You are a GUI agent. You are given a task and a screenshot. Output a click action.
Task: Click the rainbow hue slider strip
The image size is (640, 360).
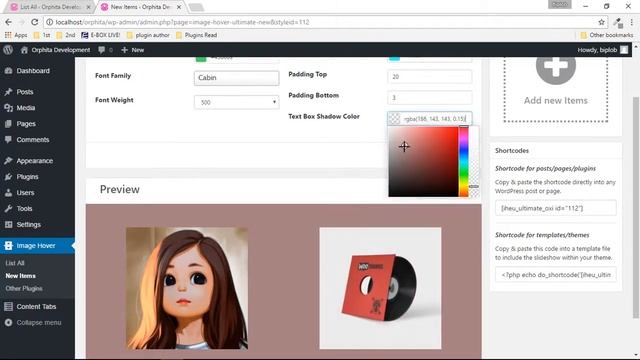pos(464,162)
